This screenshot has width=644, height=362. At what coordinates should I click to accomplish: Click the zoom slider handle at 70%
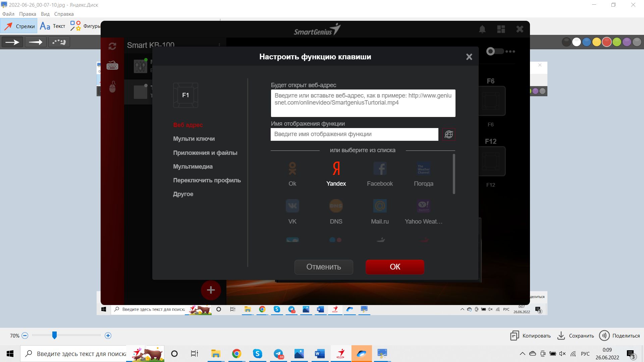pyautogui.click(x=54, y=335)
